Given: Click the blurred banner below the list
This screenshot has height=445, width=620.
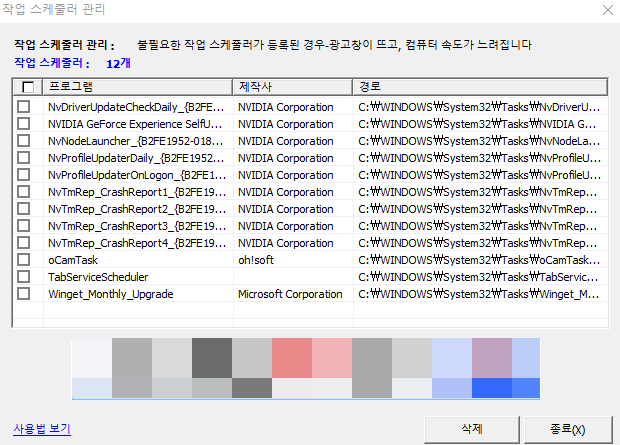Looking at the screenshot, I should tap(306, 368).
